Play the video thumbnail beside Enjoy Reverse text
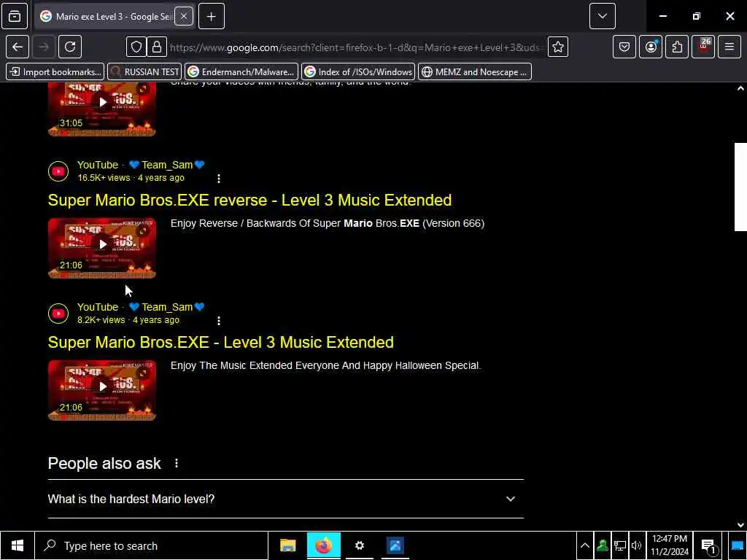747x560 pixels. coord(102,248)
